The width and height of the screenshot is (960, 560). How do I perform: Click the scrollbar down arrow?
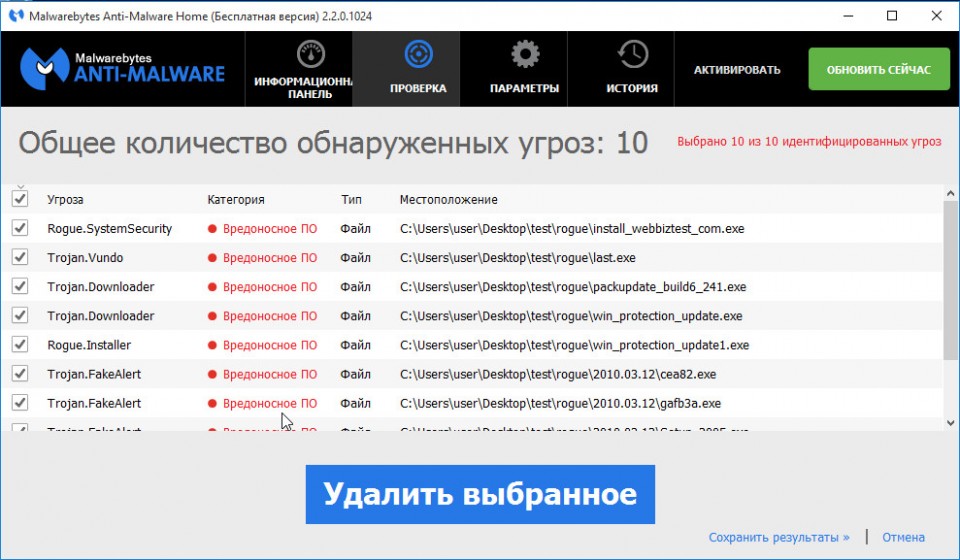click(x=950, y=422)
